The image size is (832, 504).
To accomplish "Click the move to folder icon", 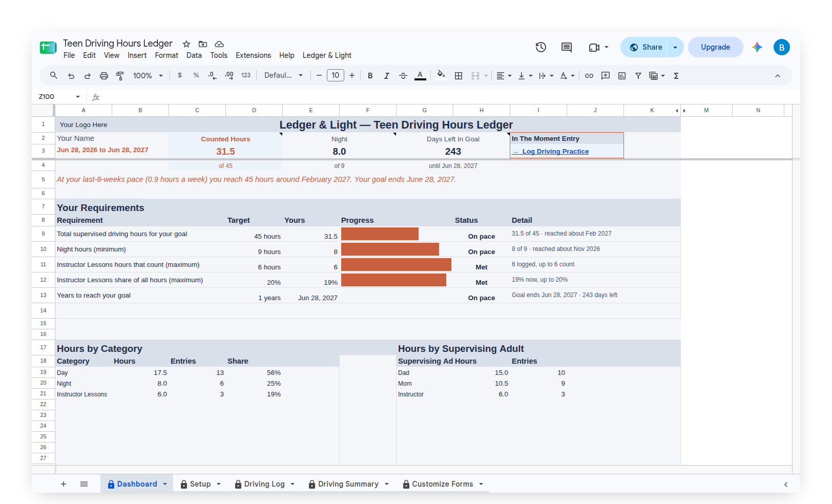I will (203, 44).
